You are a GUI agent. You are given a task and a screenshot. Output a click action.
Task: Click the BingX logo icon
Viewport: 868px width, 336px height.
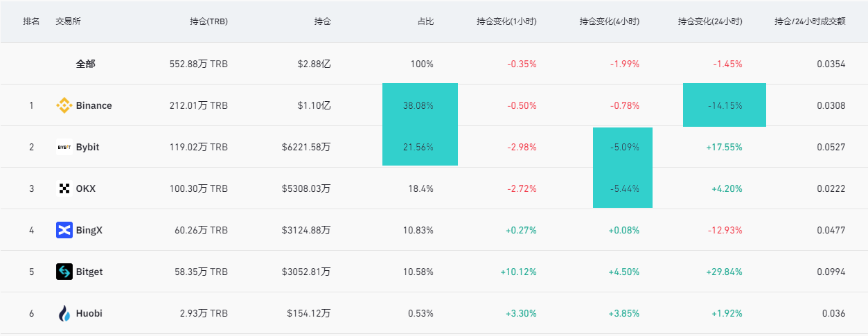pos(64,230)
